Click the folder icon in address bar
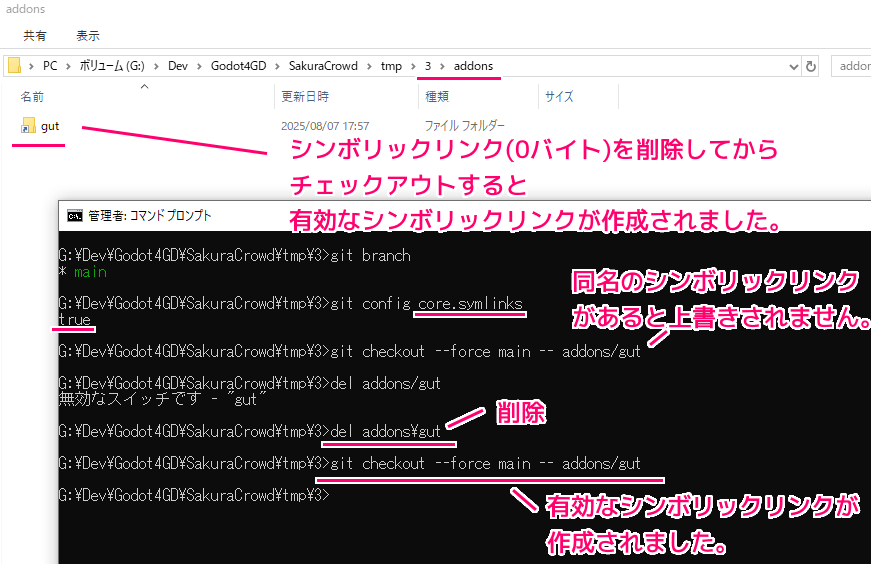The width and height of the screenshot is (871, 564). tap(14, 66)
